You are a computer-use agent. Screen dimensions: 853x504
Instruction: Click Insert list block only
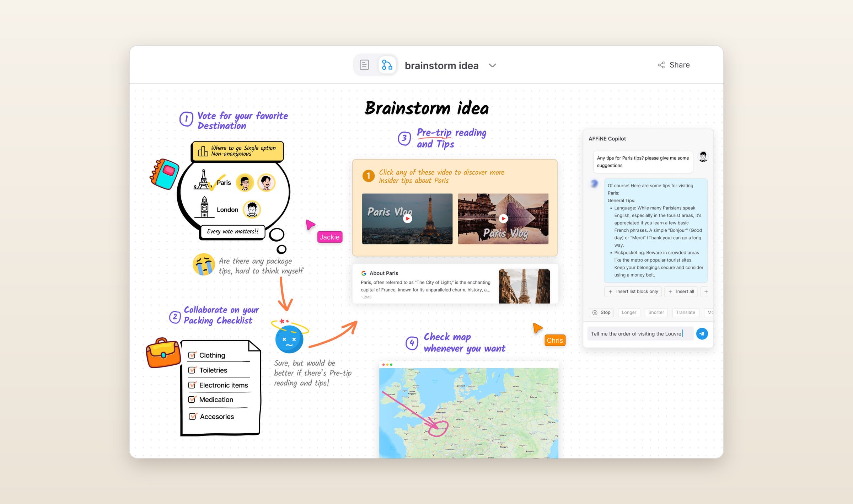pos(633,291)
